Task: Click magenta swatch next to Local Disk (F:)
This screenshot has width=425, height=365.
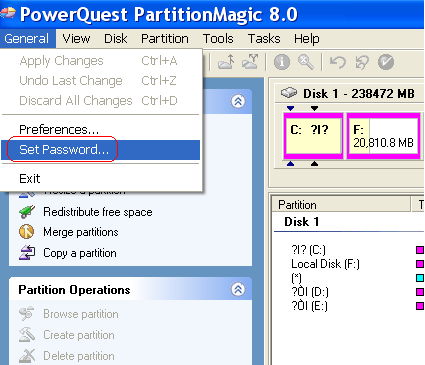Action: (x=420, y=264)
